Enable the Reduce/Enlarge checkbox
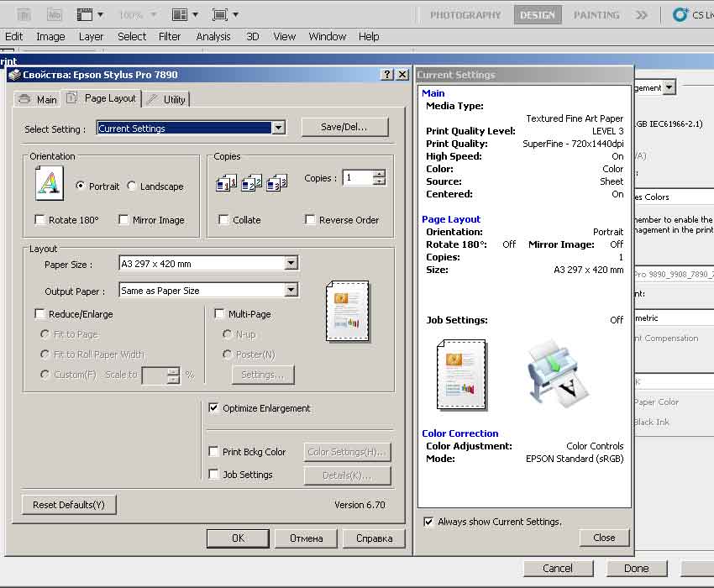Screen dimensions: 714x588 pyautogui.click(x=40, y=314)
